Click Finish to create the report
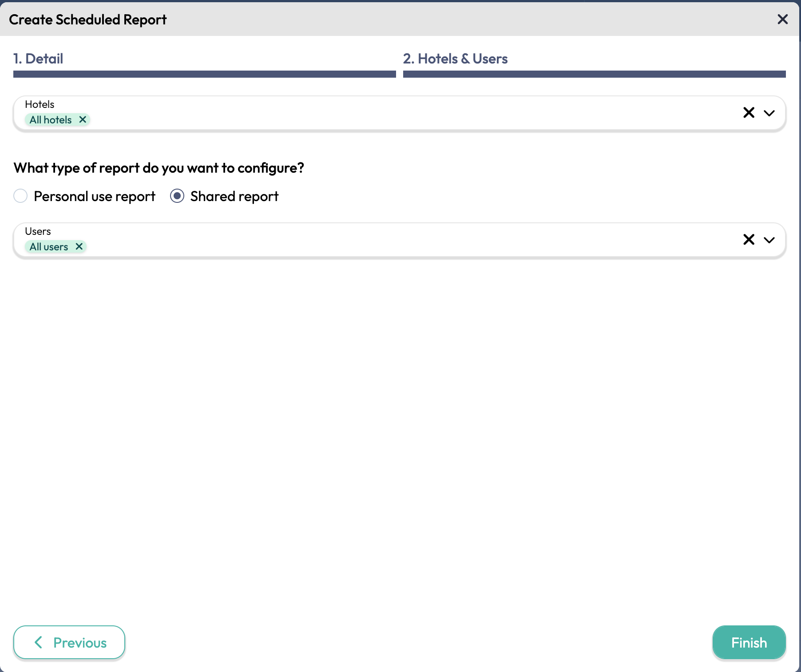The image size is (801, 672). (x=749, y=642)
